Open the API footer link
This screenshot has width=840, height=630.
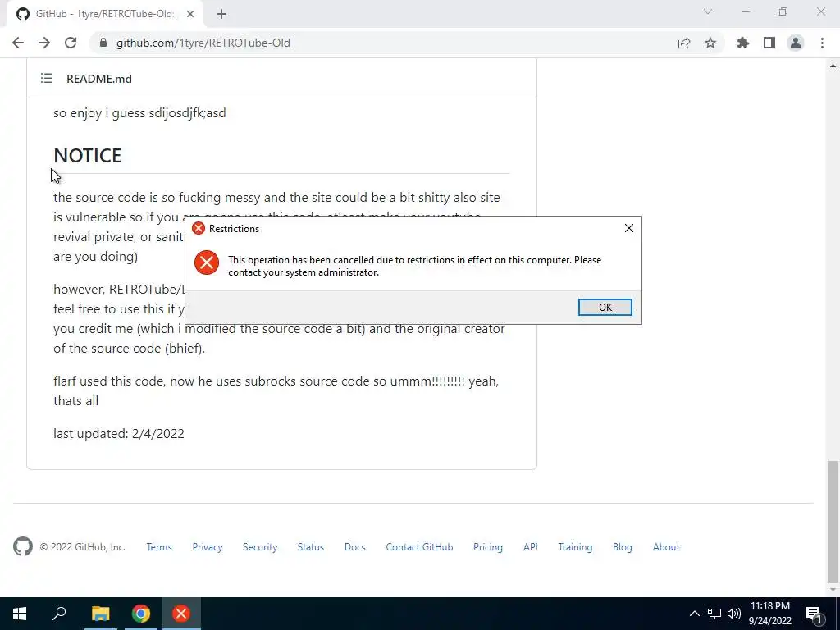click(x=531, y=547)
